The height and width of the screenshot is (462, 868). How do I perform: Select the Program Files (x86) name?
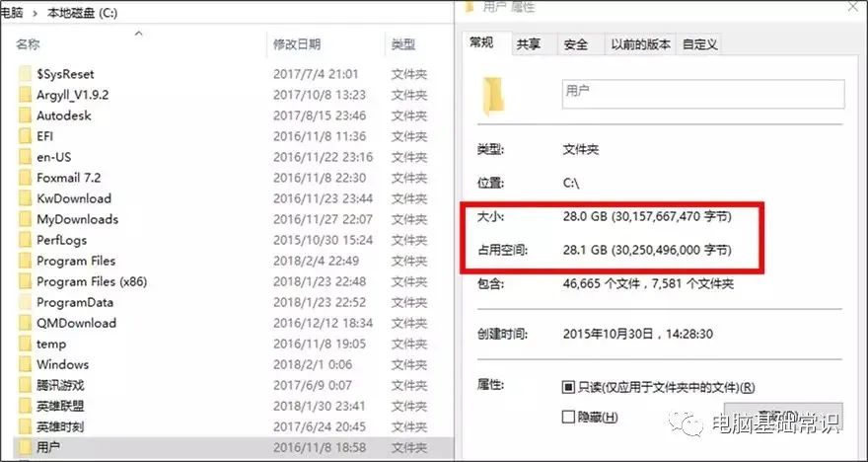pos(92,281)
